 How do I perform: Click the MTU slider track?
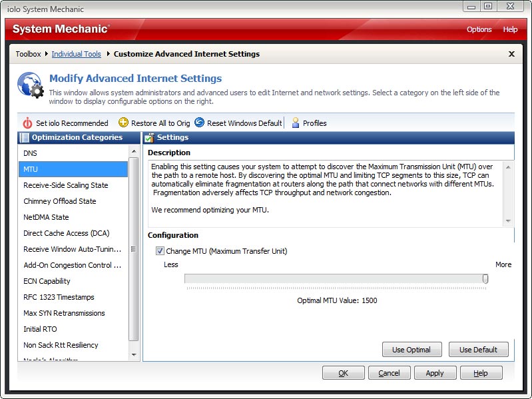[x=336, y=278]
